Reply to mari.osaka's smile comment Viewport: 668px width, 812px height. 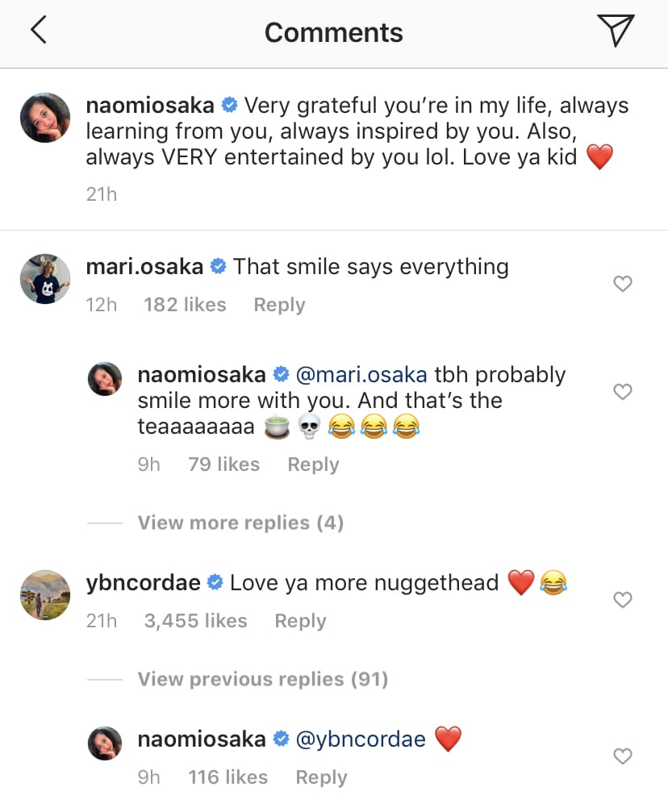[x=279, y=305]
